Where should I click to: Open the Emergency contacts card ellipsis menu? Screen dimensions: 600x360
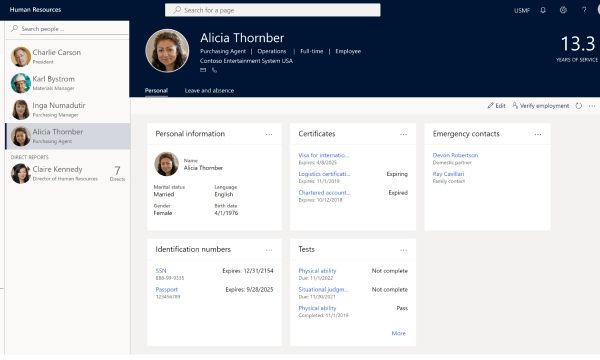538,134
